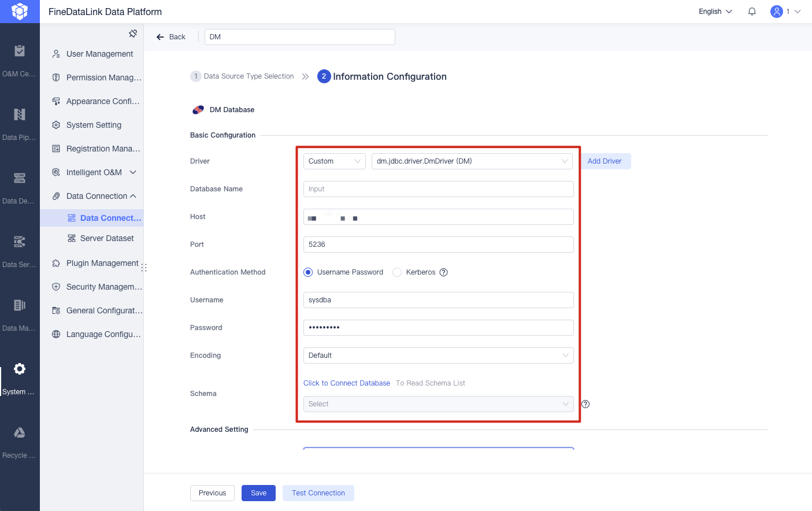Open the Data Pipeline sidebar icon
Image resolution: width=812 pixels, height=511 pixels.
[20, 114]
